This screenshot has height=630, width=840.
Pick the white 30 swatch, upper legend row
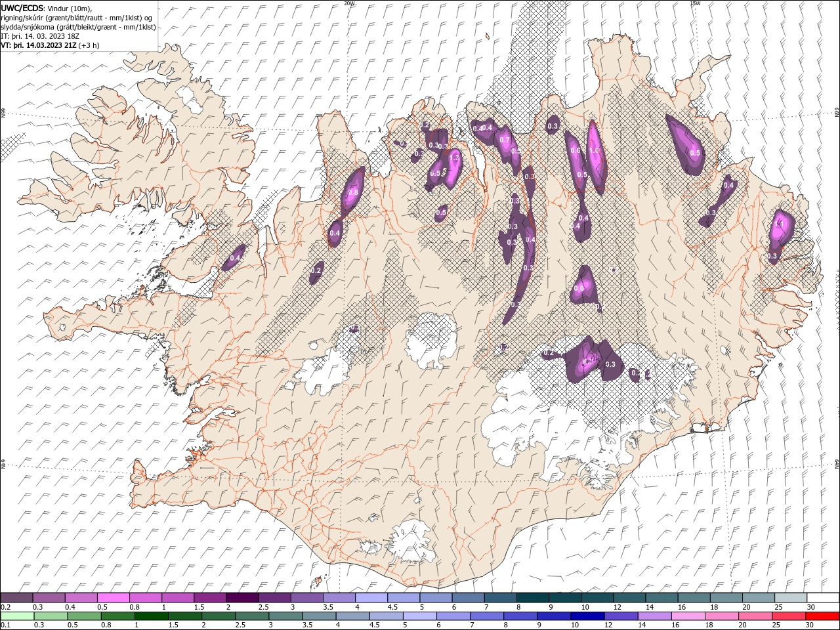pyautogui.click(x=822, y=598)
